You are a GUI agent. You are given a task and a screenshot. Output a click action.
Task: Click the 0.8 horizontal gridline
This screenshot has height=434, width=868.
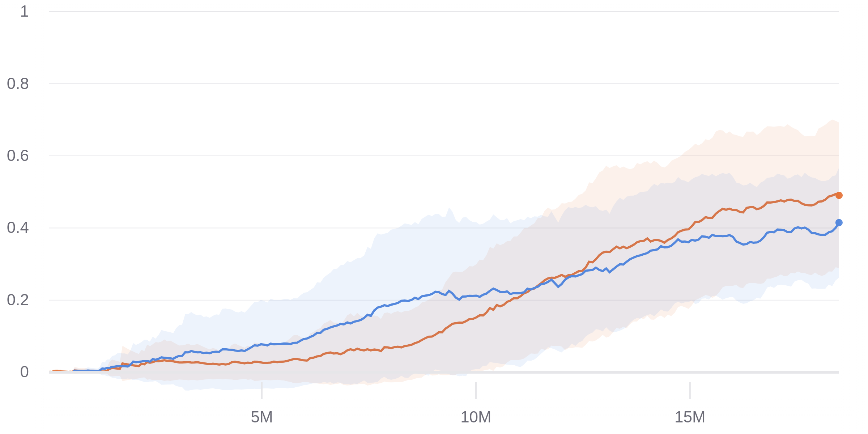[x=434, y=84]
